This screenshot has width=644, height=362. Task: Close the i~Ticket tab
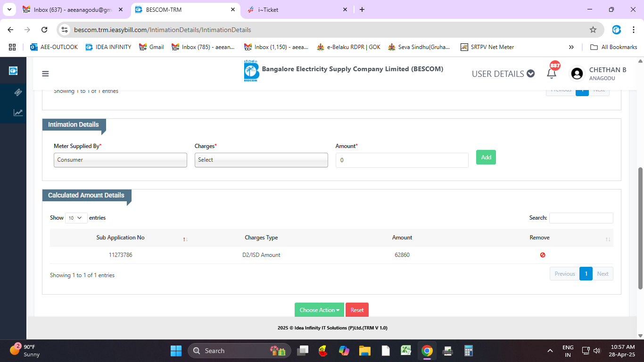coord(345,9)
